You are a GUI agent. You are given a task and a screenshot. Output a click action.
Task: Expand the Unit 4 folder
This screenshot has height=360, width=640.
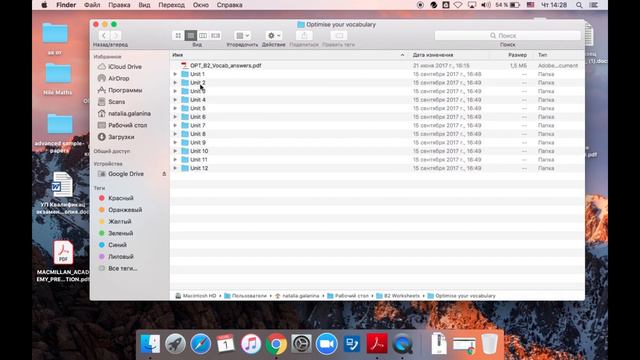pyautogui.click(x=175, y=100)
